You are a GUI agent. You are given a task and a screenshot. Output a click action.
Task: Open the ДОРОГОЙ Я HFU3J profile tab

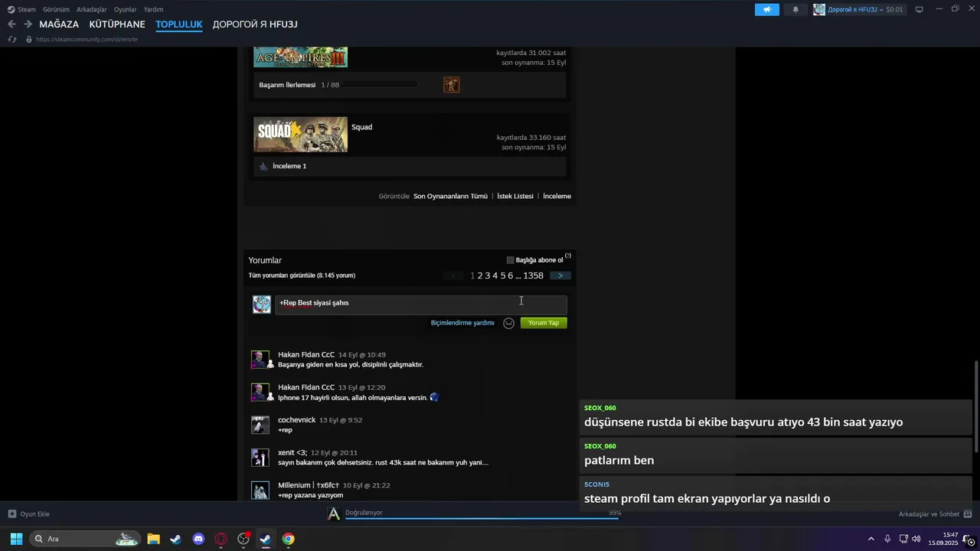tap(255, 24)
